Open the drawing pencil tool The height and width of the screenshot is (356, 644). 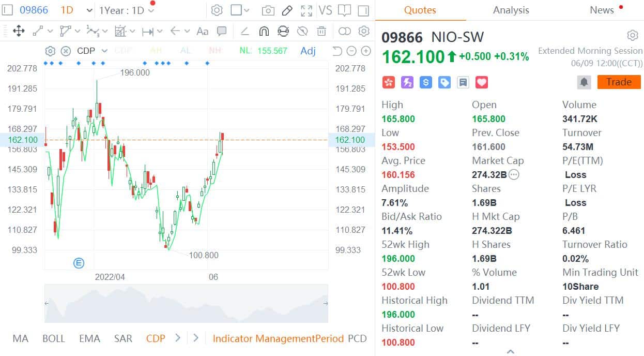tap(288, 9)
